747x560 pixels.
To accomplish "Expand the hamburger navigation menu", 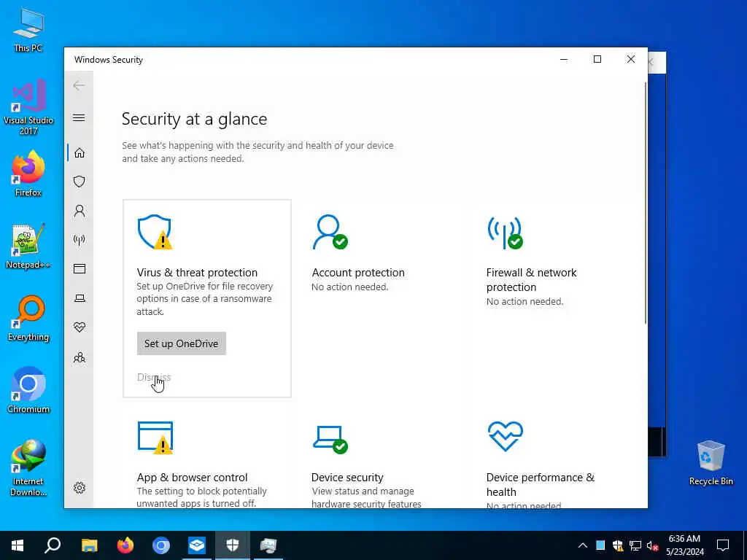I will 79,117.
